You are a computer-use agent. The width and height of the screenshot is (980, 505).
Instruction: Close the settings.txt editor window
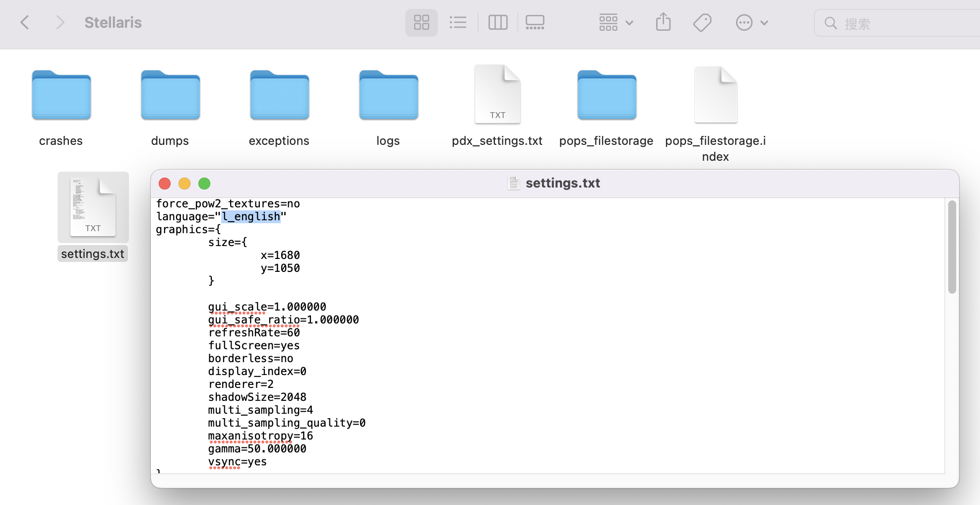[x=165, y=184]
